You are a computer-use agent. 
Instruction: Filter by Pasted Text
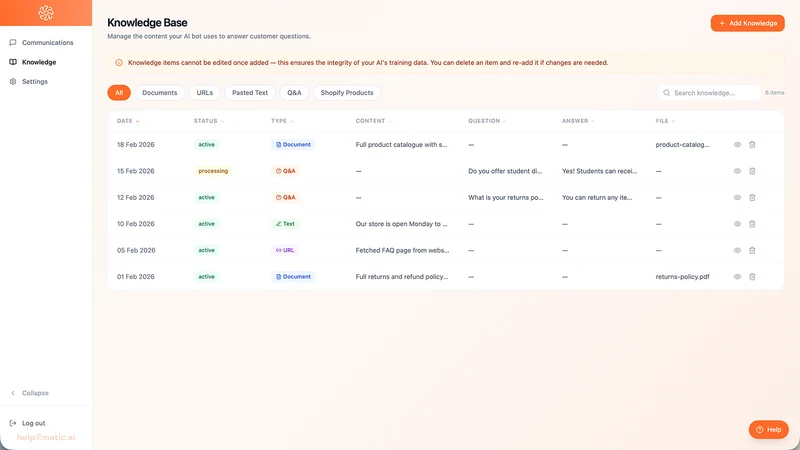point(250,93)
